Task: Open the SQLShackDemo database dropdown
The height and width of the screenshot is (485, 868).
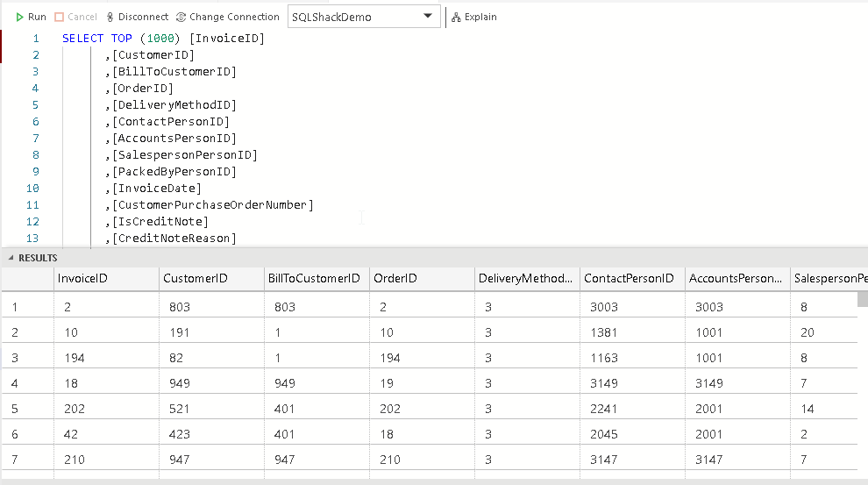Action: coord(427,17)
